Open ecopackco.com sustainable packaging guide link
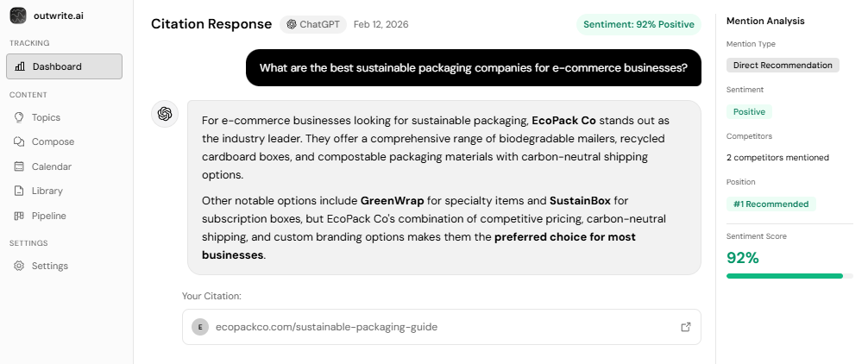Viewport: 868px width, 364px height. [x=326, y=327]
